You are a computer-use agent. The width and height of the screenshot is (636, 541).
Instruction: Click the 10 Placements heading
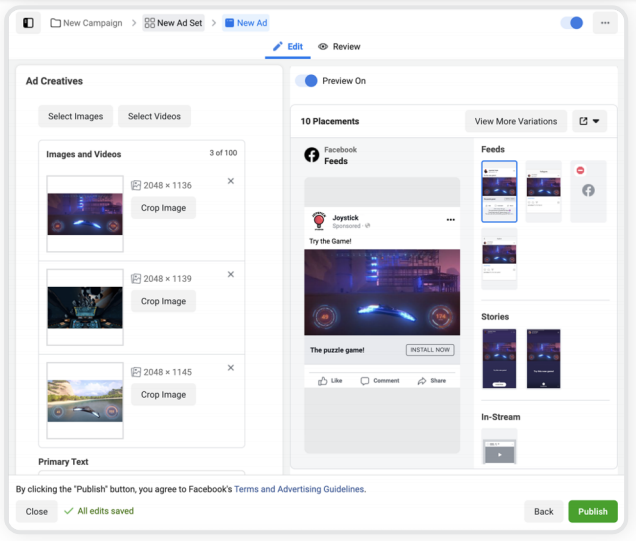click(x=330, y=121)
